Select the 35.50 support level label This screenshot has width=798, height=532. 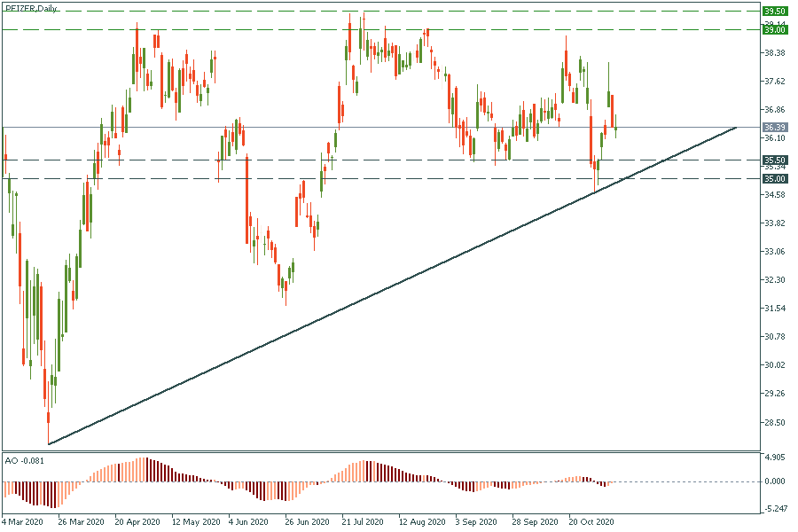click(x=775, y=160)
